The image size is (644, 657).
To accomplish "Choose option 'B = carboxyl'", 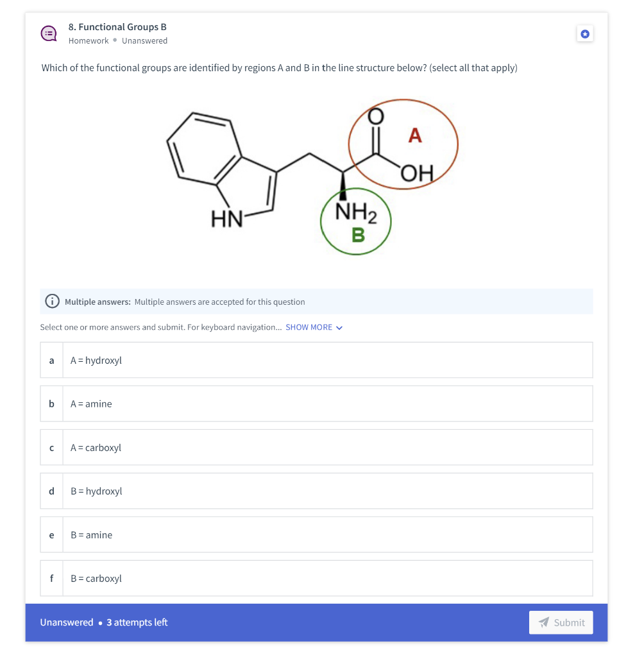I will click(x=316, y=578).
